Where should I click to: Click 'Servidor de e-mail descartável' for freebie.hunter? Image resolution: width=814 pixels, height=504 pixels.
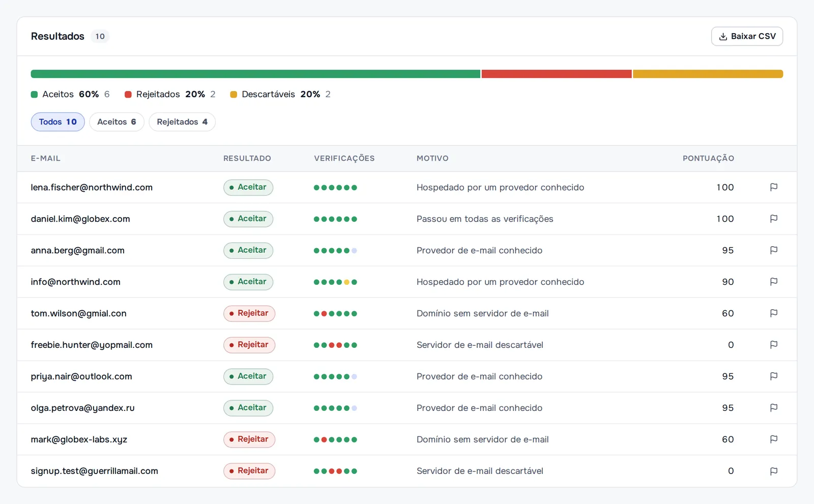point(480,345)
